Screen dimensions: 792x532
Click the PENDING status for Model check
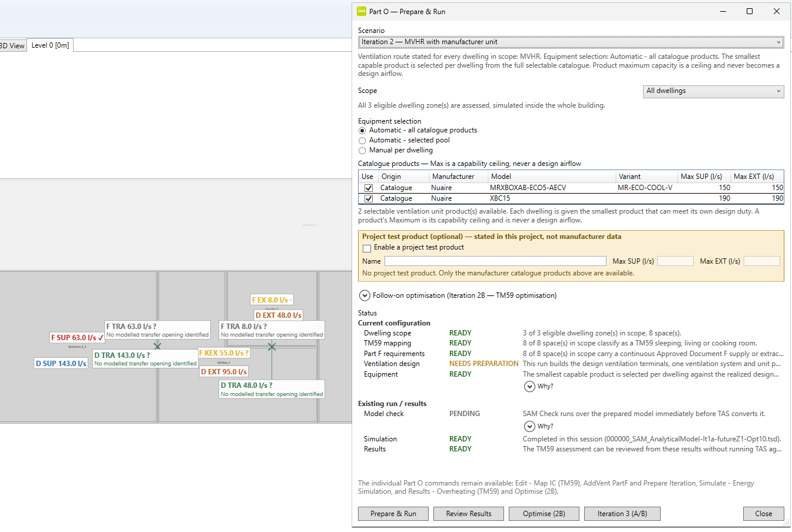465,414
